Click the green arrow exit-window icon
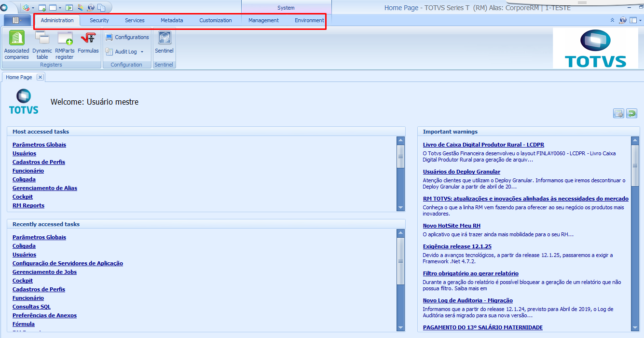The width and height of the screenshot is (644, 338). pyautogui.click(x=69, y=8)
